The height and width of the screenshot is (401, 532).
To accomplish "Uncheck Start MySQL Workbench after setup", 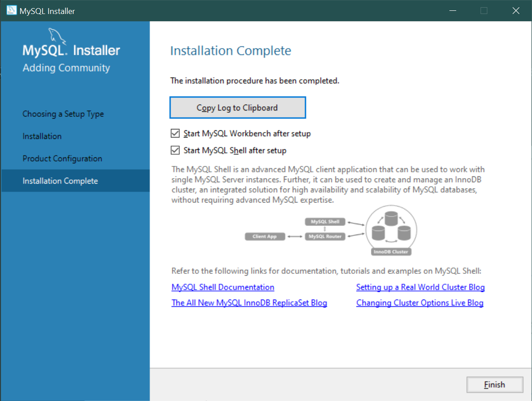I will [x=175, y=134].
